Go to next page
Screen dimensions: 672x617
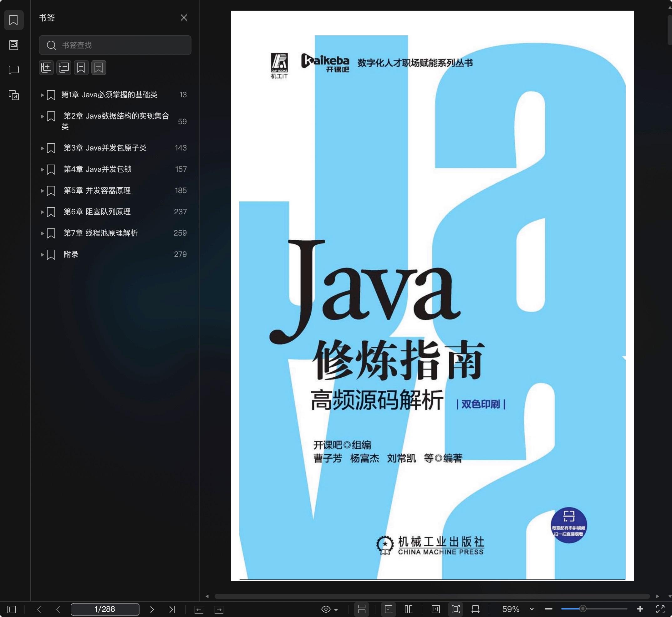pyautogui.click(x=152, y=609)
